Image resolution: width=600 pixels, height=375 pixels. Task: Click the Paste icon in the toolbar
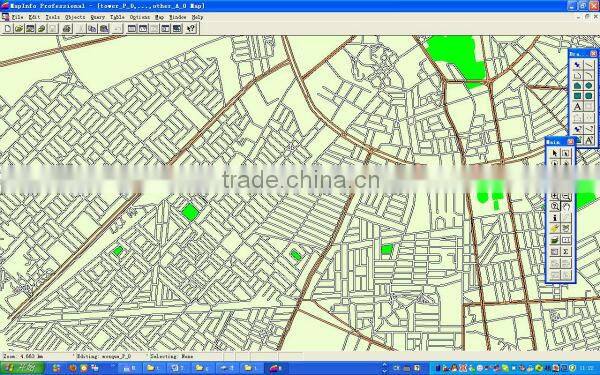(x=104, y=29)
